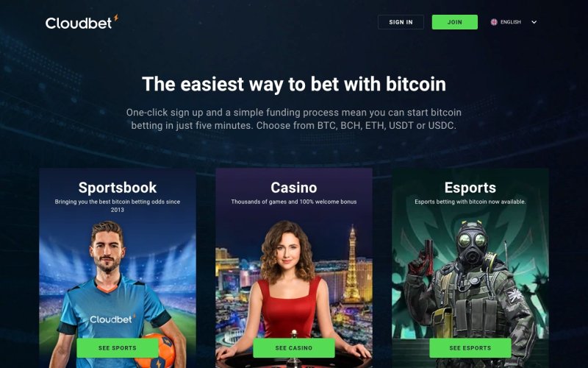
Task: Click the 'easiest way to bet with bitcoin' headline
Action: point(294,84)
